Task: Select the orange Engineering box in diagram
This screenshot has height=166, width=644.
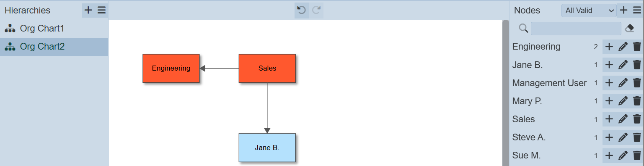Action: [171, 68]
